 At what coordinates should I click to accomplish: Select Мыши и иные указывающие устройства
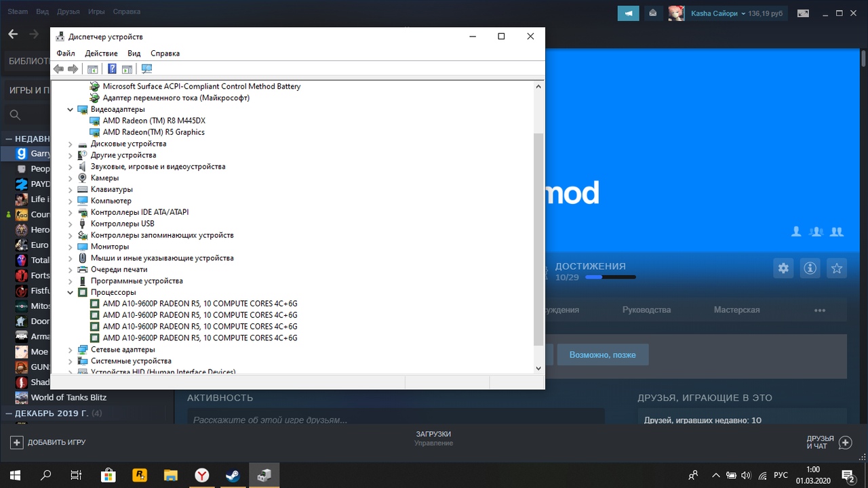tap(162, 258)
